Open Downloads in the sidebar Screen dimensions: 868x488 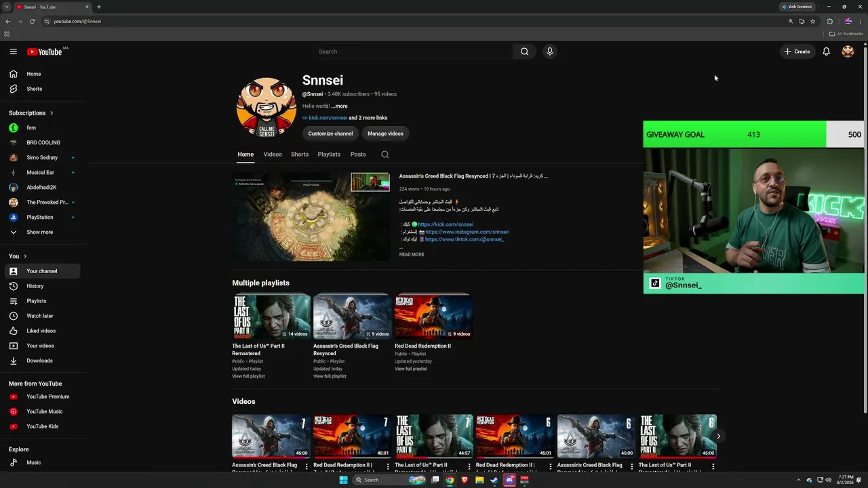tap(42, 361)
